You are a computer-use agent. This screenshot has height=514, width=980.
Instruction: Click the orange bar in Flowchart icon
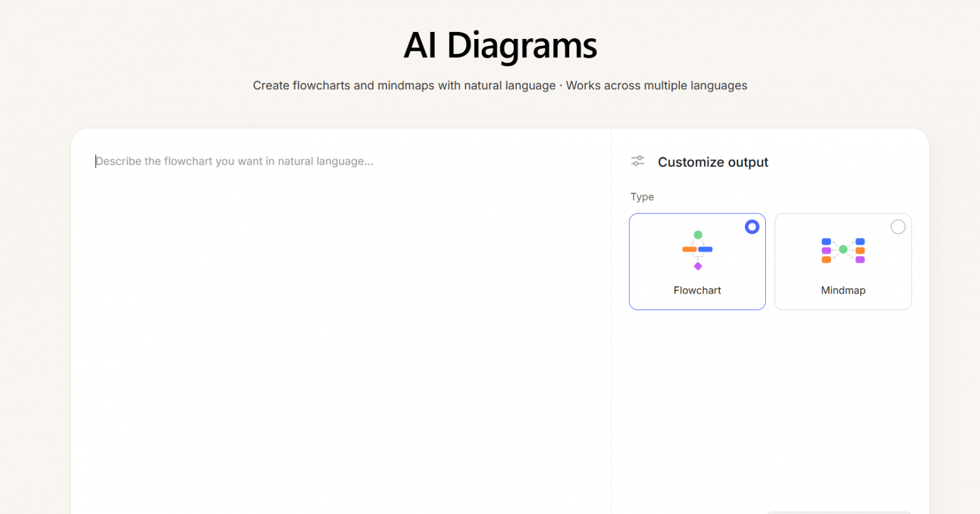click(x=689, y=249)
